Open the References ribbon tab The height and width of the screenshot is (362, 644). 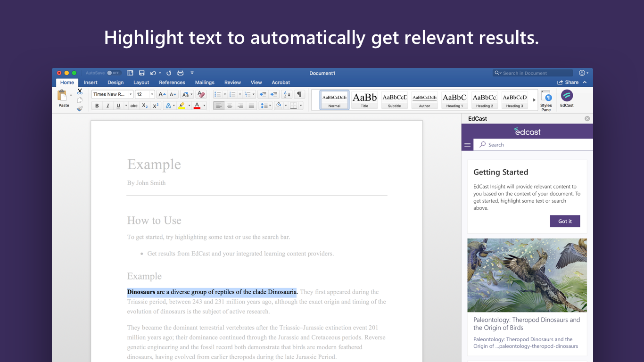click(172, 82)
